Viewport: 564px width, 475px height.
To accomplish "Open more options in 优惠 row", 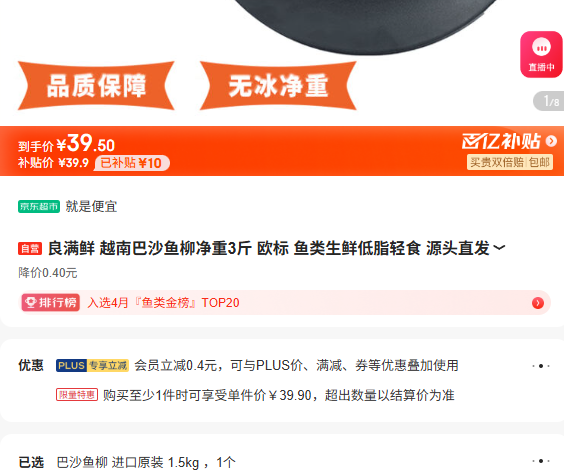I will (541, 366).
